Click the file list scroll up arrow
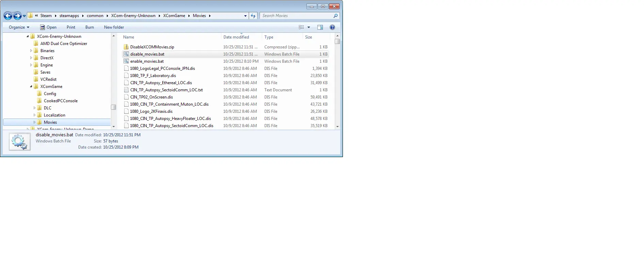This screenshot has height=260, width=644. coord(337,36)
